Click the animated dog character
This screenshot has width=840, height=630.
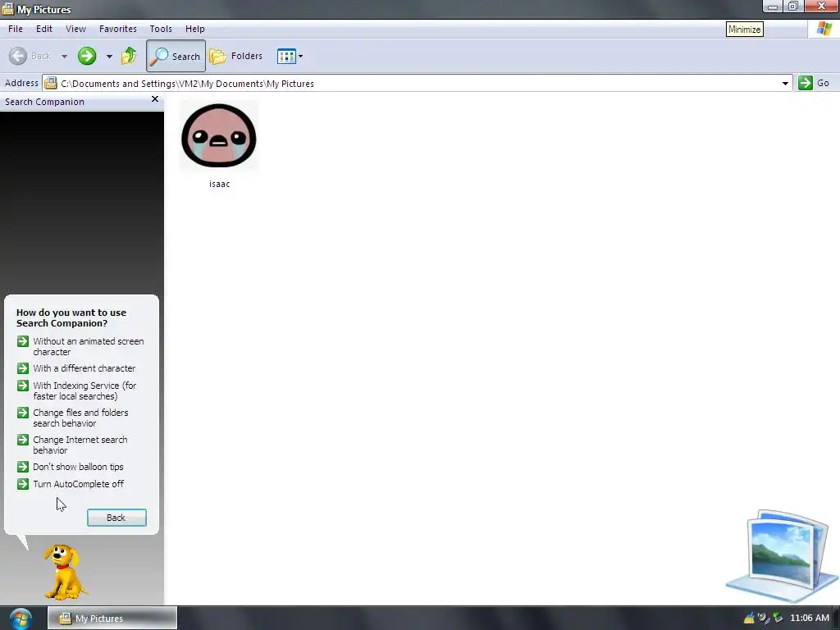pyautogui.click(x=66, y=572)
